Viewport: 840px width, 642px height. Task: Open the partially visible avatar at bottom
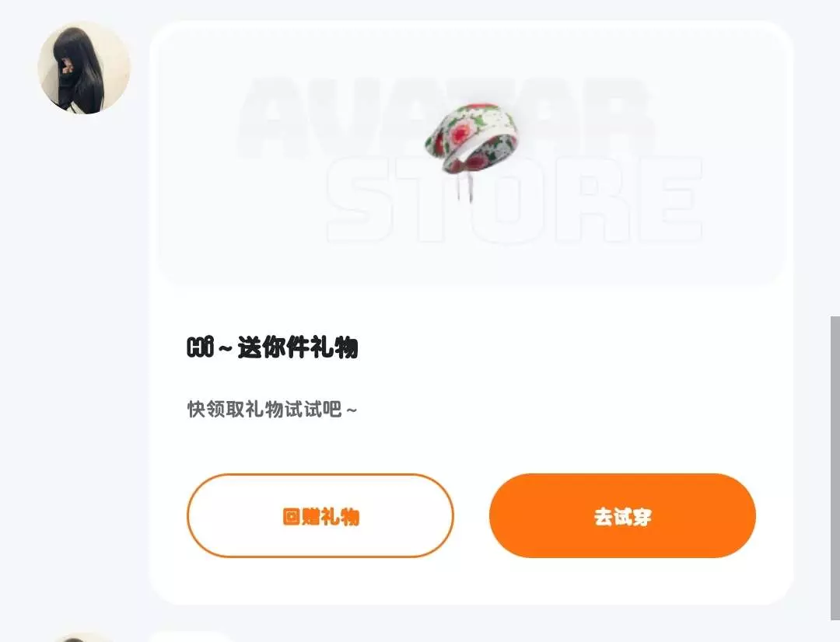[x=83, y=637]
